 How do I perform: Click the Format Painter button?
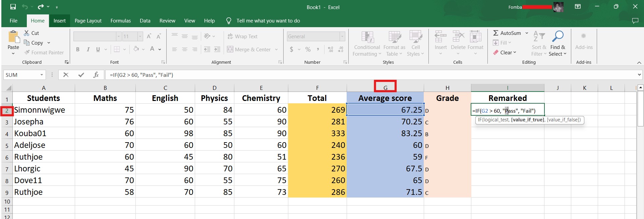pyautogui.click(x=44, y=52)
